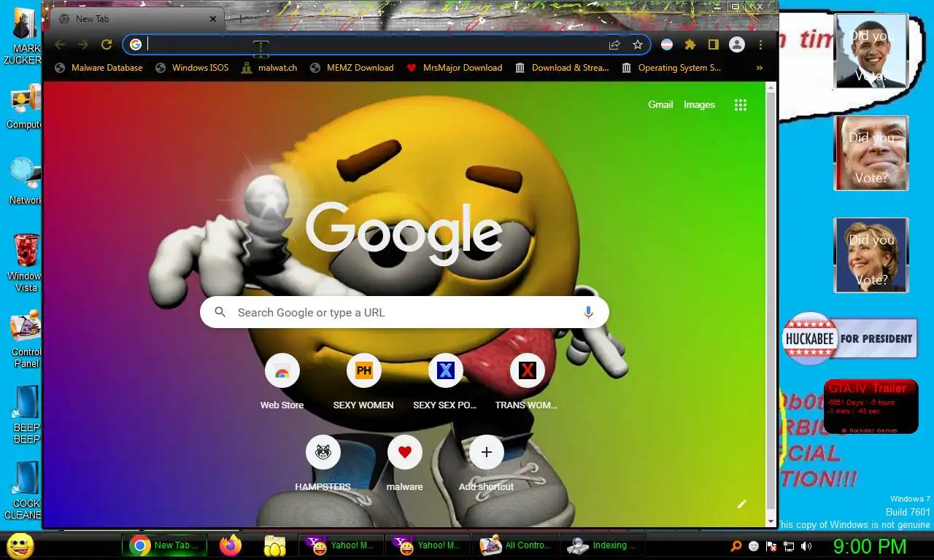Screen dimensions: 934x560
Task: Open the Malware Database bookmark
Action: tap(98, 68)
